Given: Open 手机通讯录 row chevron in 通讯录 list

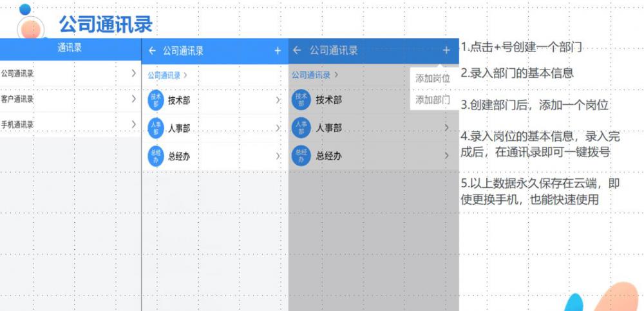Looking at the screenshot, I should pyautogui.click(x=133, y=124).
